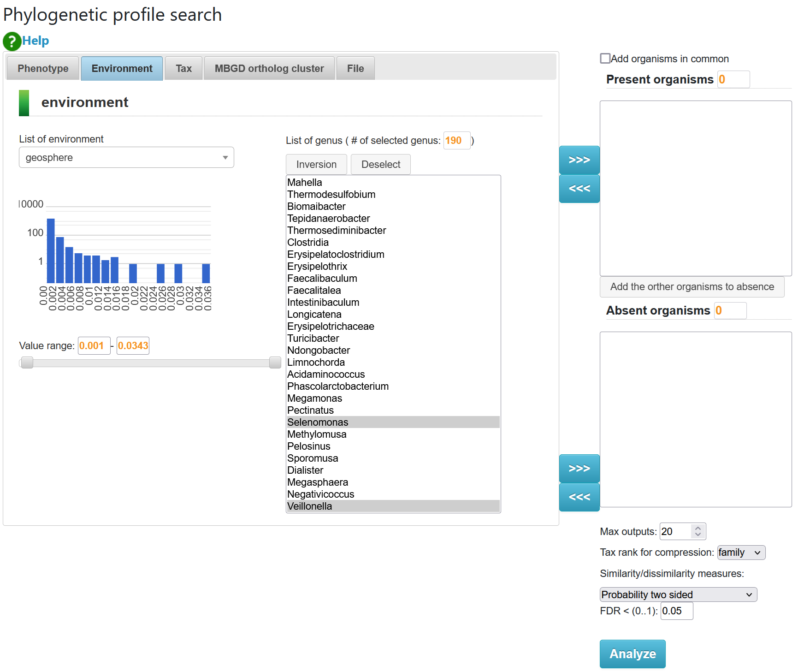Enable Add organisms in common checkbox
The image size is (798, 672).
(x=605, y=59)
